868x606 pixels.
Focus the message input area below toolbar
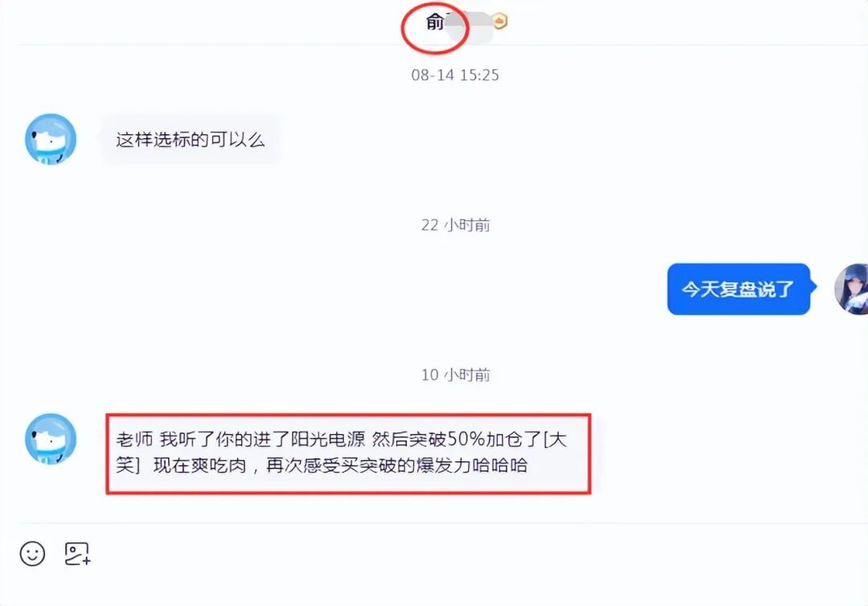click(x=434, y=589)
